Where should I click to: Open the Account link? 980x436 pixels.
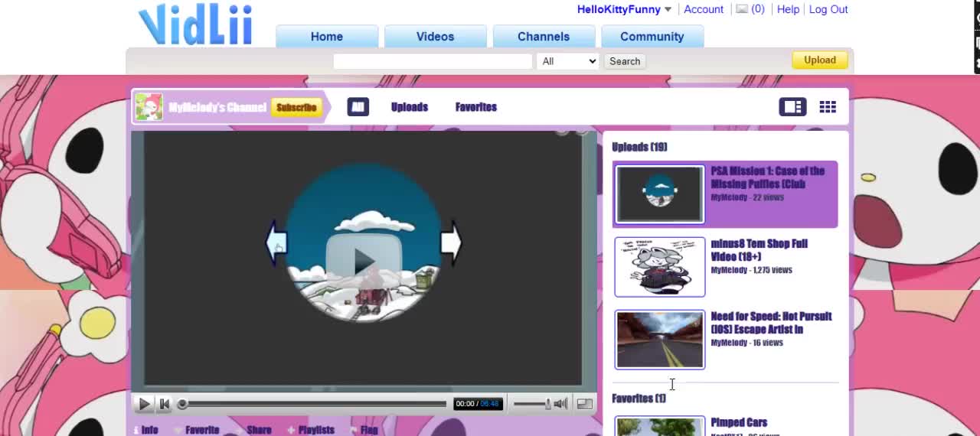coord(704,9)
